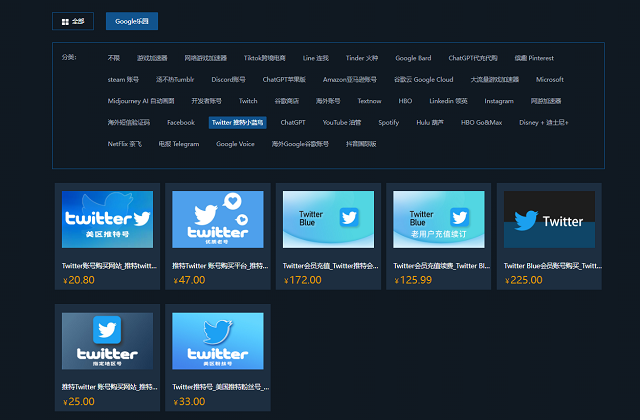Click the ¥47.00 price
Screen dimensions: 640x420
point(189,280)
